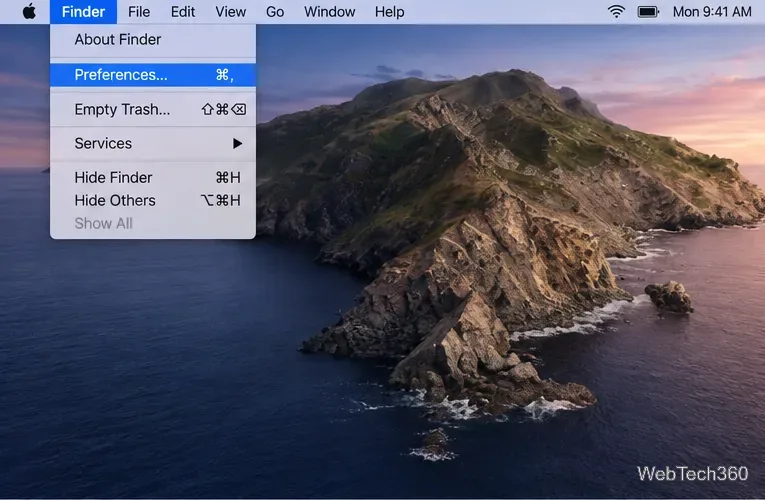Click the battery status icon

tap(648, 11)
